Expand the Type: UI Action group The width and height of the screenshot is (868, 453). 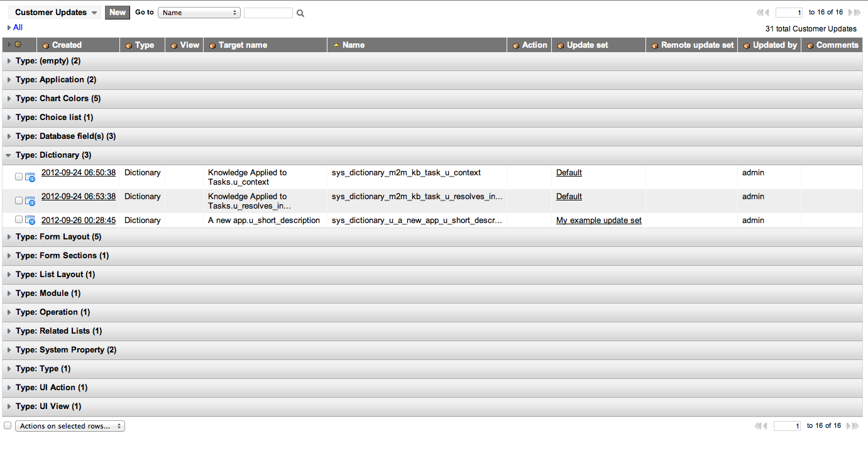point(8,388)
